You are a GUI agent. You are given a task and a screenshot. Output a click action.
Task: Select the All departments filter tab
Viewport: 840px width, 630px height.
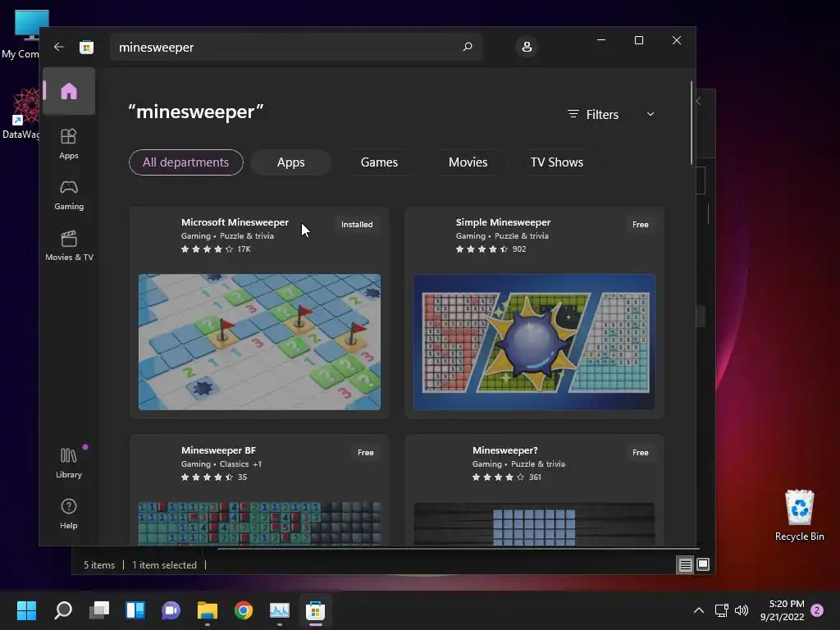pyautogui.click(x=186, y=162)
